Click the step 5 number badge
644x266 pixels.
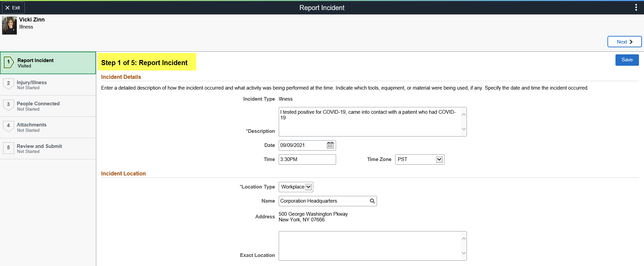8,148
